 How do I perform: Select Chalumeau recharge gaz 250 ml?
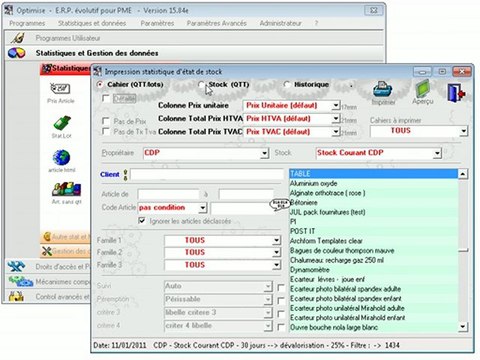pyautogui.click(x=373, y=260)
